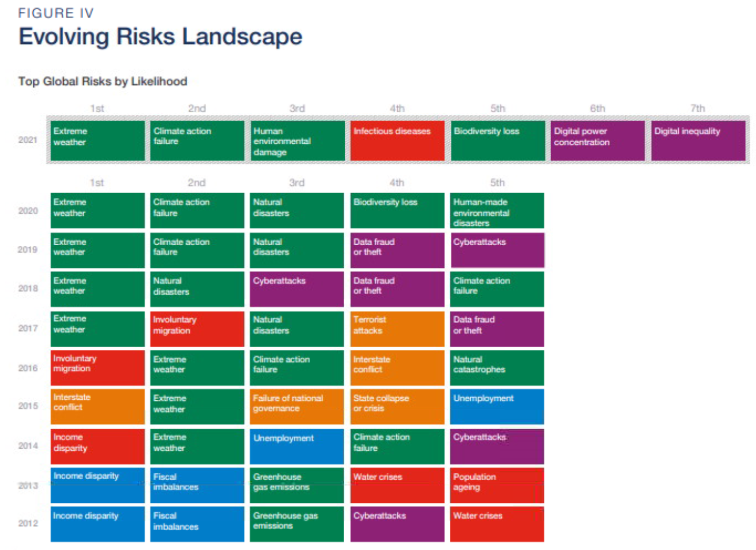Image resolution: width=756 pixels, height=550 pixels.
Task: Click the 2013 Population ageing box
Action: [497, 485]
